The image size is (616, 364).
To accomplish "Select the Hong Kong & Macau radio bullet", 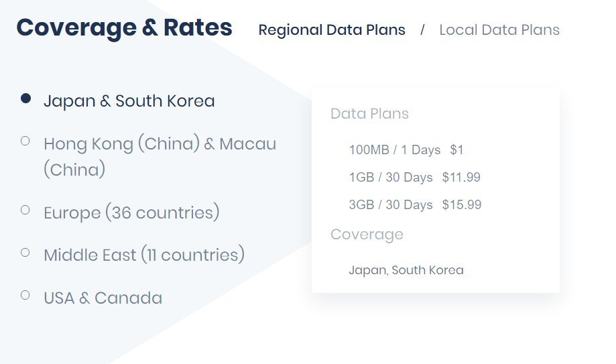I will [x=25, y=141].
